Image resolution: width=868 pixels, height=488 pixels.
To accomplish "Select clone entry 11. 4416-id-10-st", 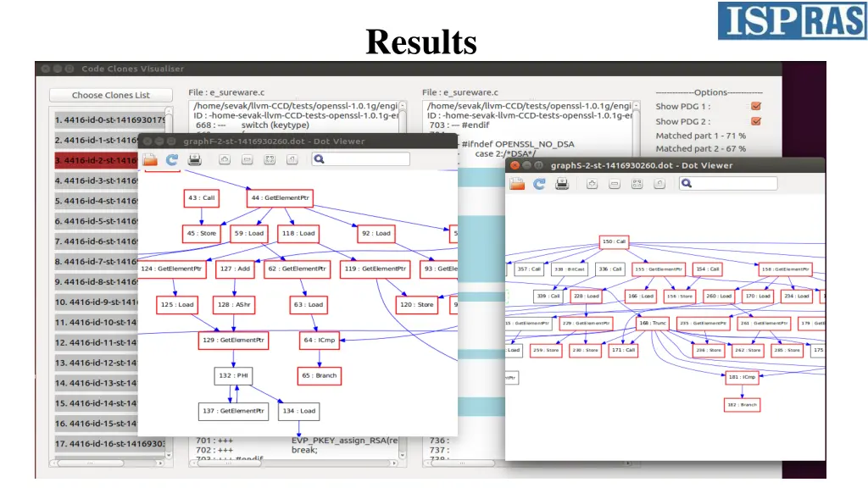I will tap(97, 323).
